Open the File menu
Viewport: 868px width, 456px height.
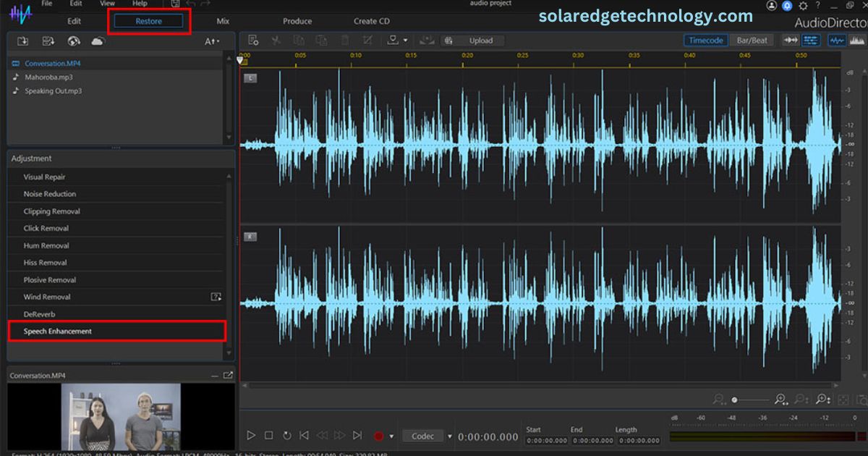click(x=47, y=4)
